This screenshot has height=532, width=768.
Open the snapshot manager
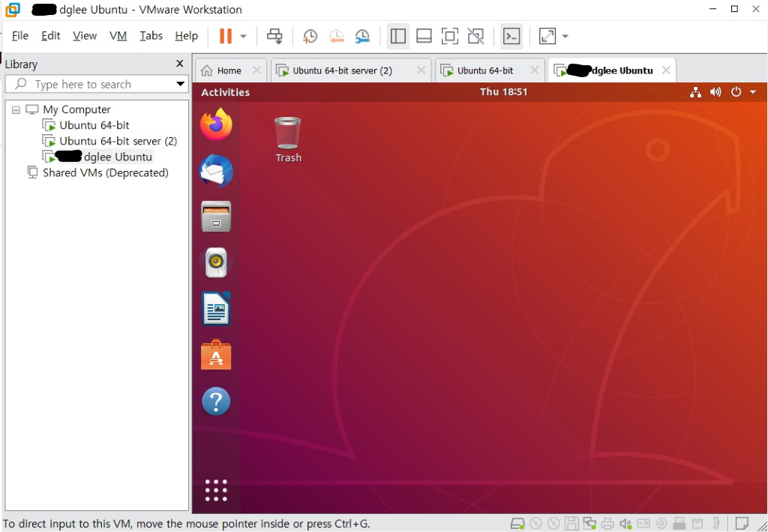pos(362,36)
